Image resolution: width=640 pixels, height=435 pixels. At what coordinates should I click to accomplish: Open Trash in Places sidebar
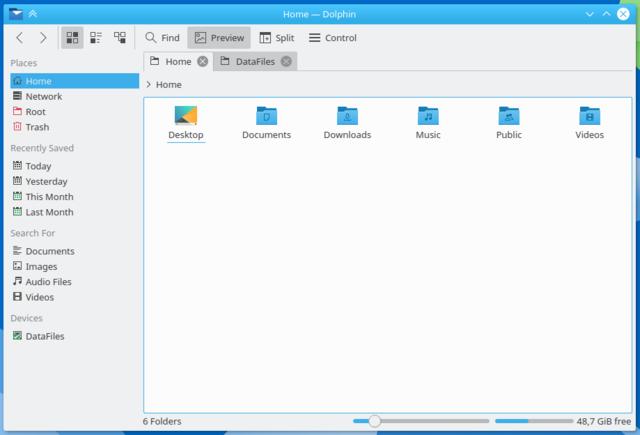point(75,127)
